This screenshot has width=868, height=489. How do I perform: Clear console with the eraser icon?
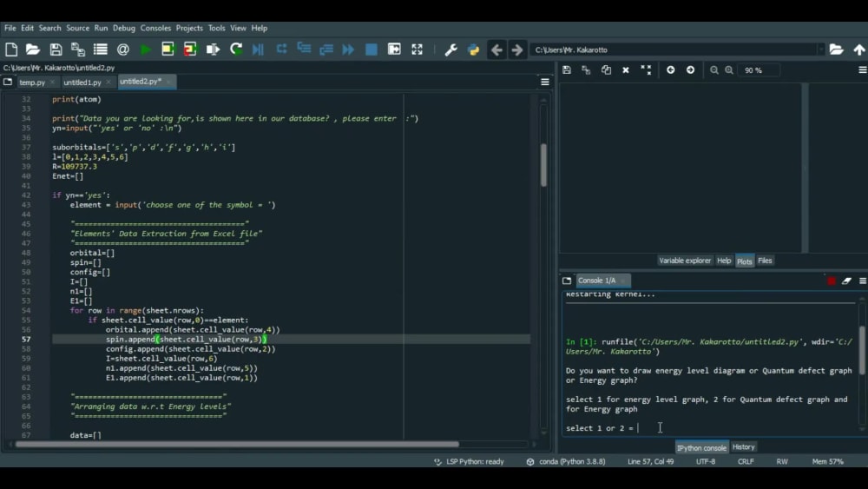846,281
